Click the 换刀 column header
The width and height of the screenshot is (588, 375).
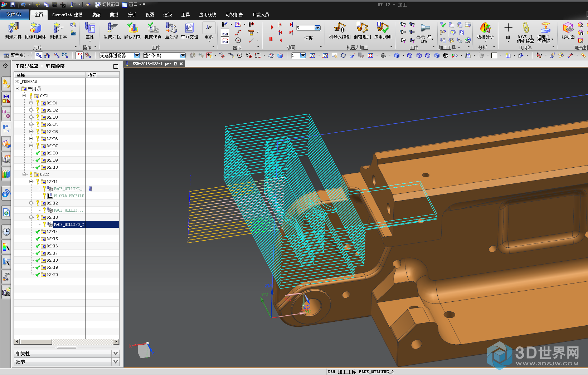tap(103, 75)
